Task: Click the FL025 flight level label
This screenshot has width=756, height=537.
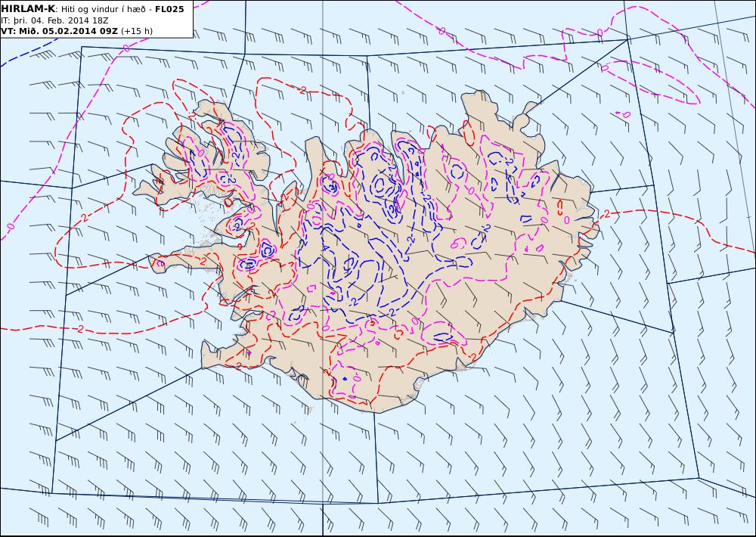Action: pos(169,9)
